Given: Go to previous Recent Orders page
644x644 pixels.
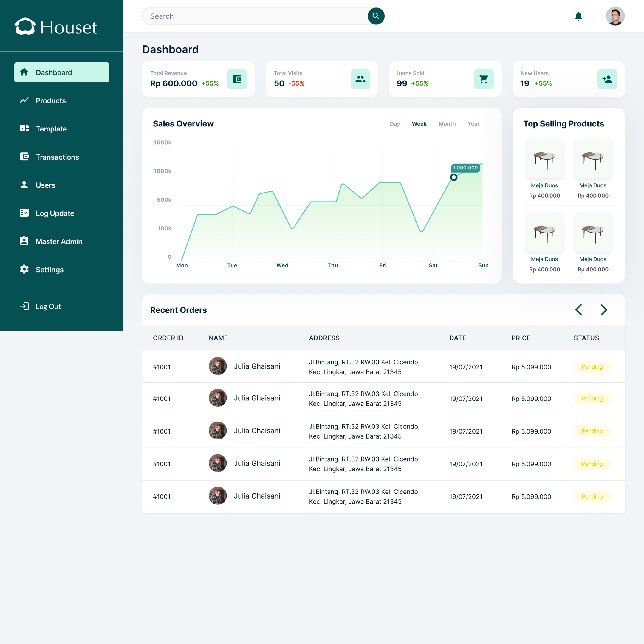Looking at the screenshot, I should [x=579, y=310].
